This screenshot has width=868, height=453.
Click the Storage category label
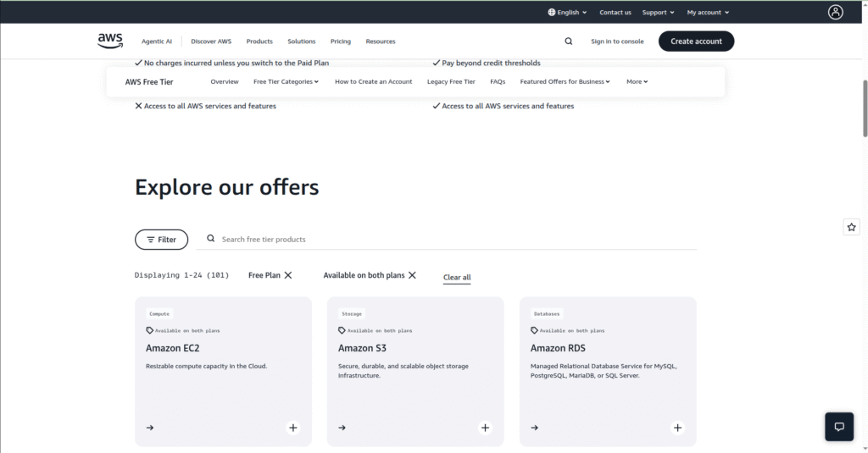tap(352, 313)
